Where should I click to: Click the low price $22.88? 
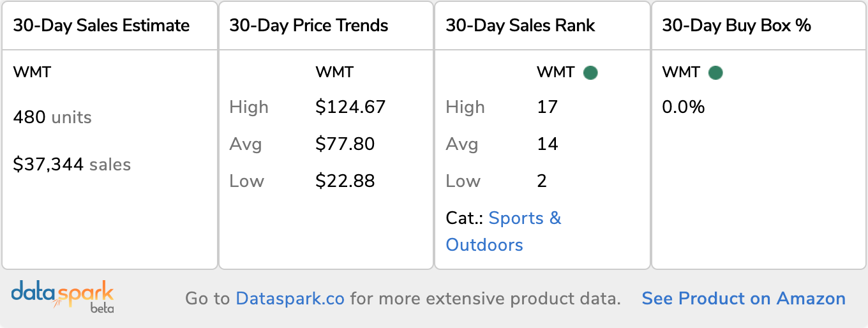pos(345,181)
